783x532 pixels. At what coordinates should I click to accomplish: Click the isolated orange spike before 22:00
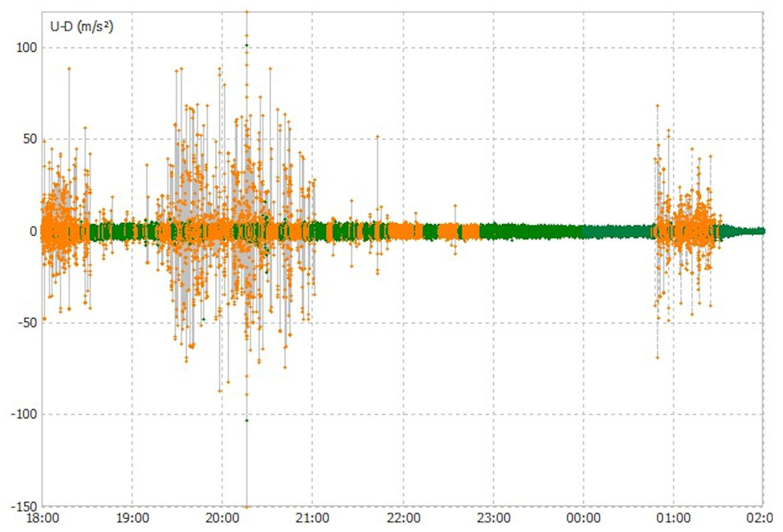(377, 137)
